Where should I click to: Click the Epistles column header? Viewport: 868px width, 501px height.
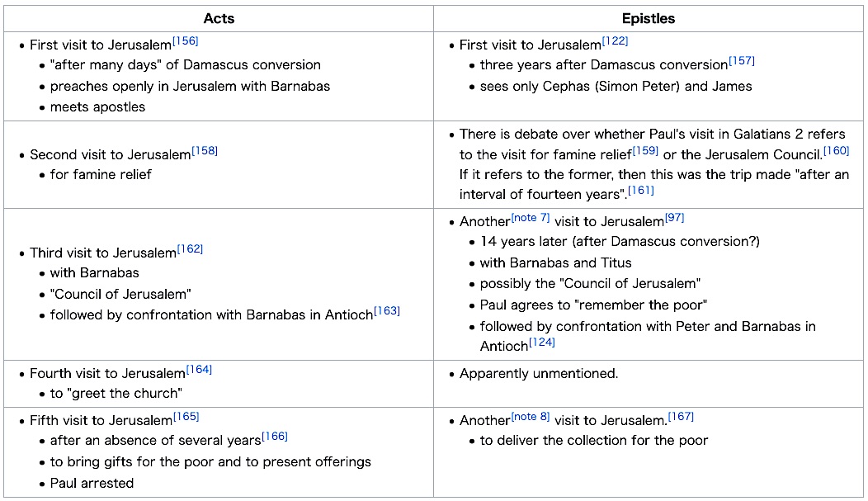(649, 18)
